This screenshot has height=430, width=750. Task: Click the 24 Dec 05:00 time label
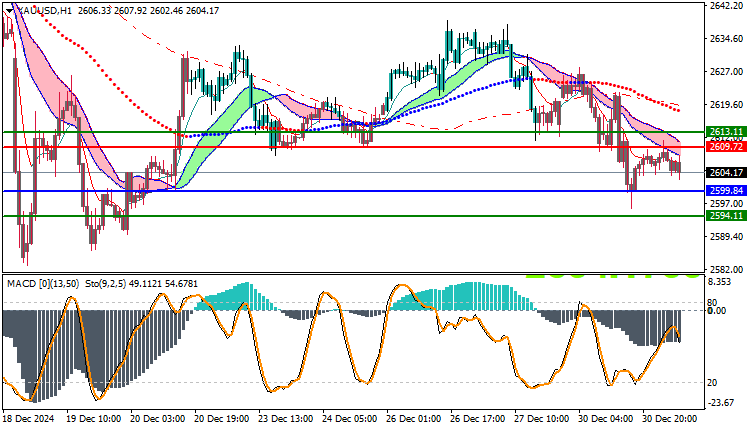[x=350, y=419]
